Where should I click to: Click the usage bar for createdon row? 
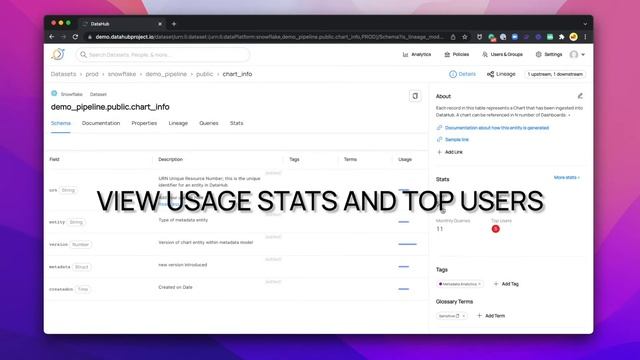point(404,289)
